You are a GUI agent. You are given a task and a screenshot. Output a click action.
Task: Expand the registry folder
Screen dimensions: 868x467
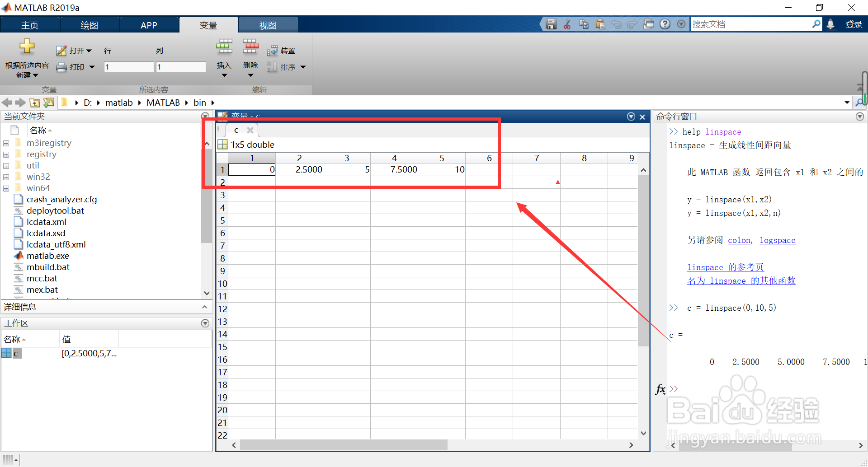point(6,154)
